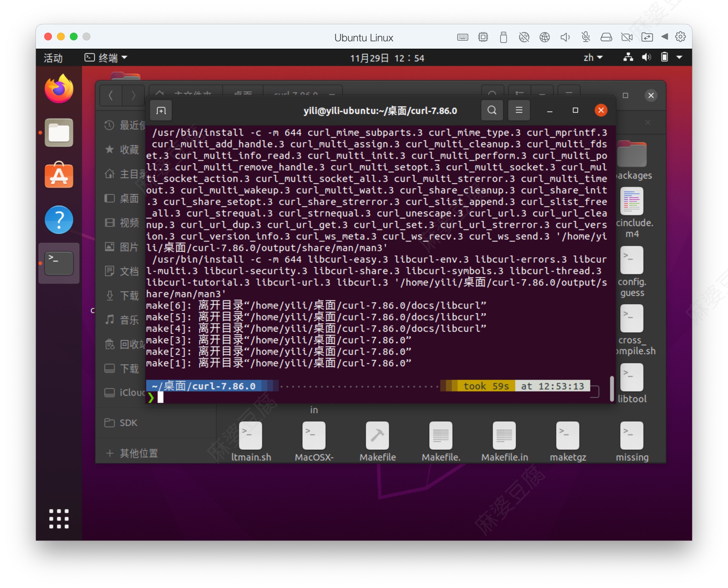The image size is (728, 588).
Task: Open the VM settings gear
Action: [x=680, y=37]
